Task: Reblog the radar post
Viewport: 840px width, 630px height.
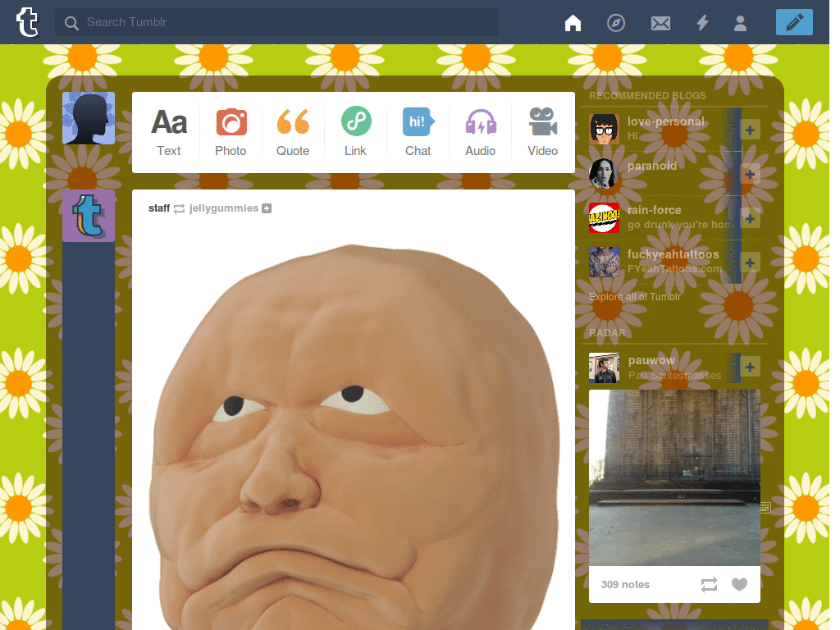Action: coord(709,584)
